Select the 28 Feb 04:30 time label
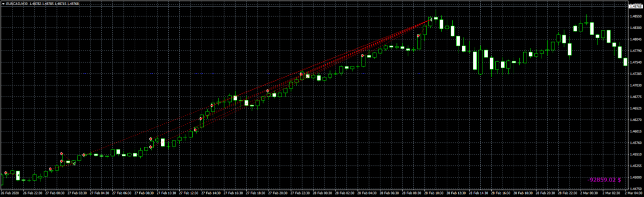This screenshot has width=644, height=197. click(367, 193)
